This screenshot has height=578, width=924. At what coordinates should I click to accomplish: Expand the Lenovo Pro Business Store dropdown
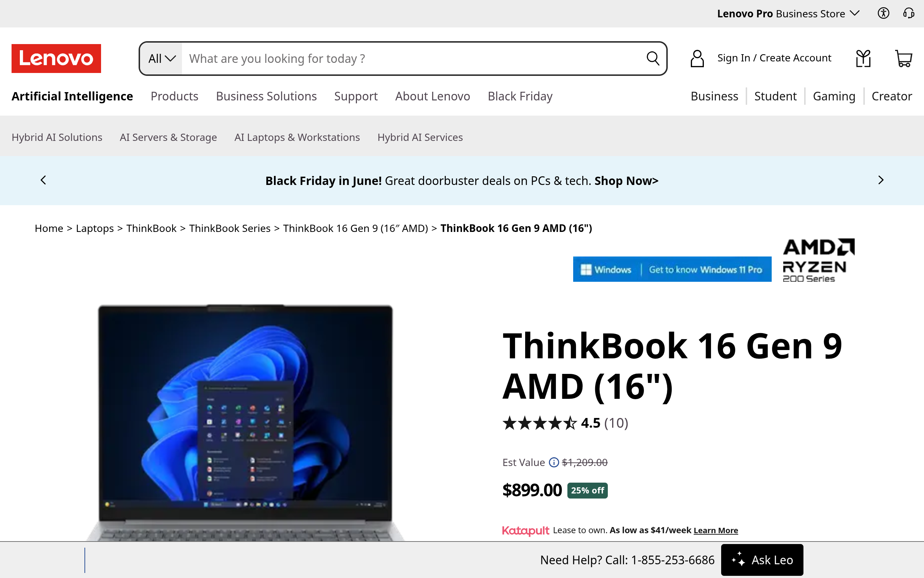pos(788,14)
